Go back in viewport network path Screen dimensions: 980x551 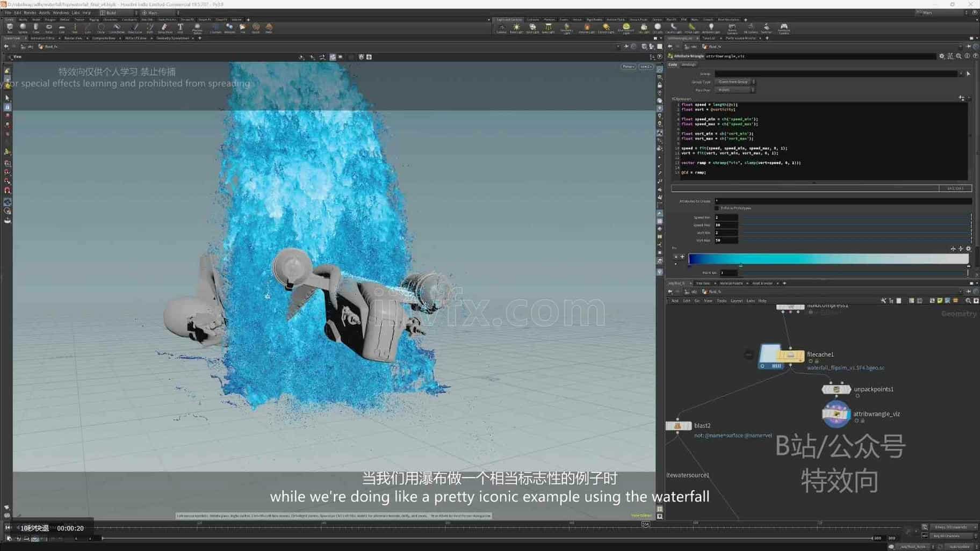click(x=6, y=47)
